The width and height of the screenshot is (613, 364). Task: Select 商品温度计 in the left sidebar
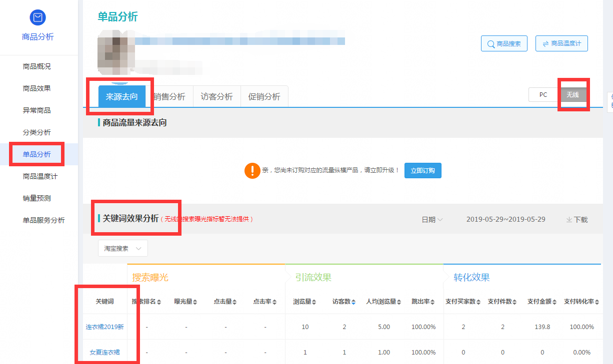pyautogui.click(x=43, y=176)
